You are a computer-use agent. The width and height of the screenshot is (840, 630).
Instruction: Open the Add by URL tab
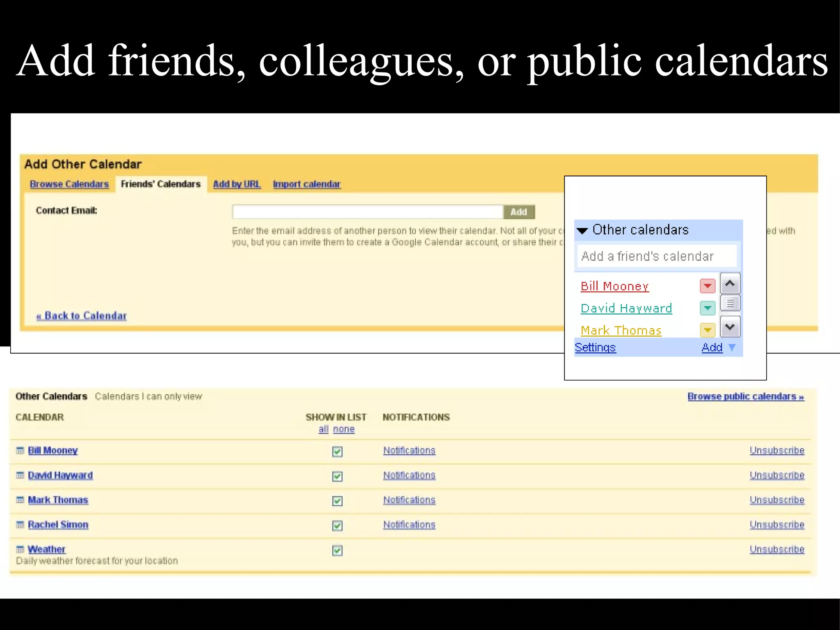point(237,184)
